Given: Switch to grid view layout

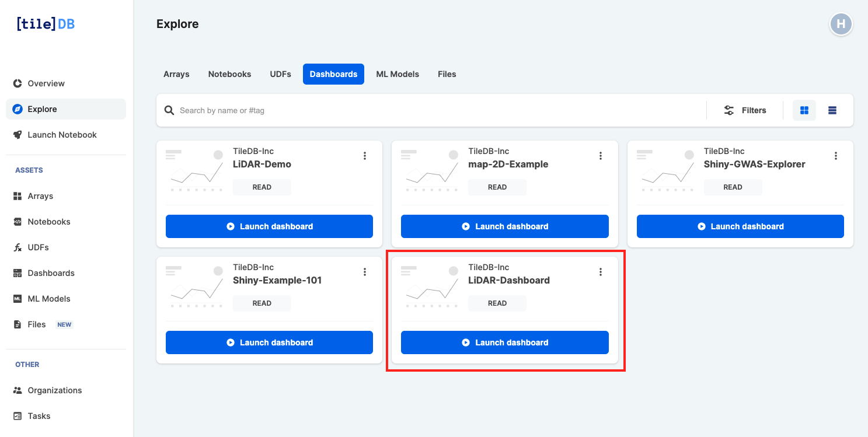Looking at the screenshot, I should point(804,110).
